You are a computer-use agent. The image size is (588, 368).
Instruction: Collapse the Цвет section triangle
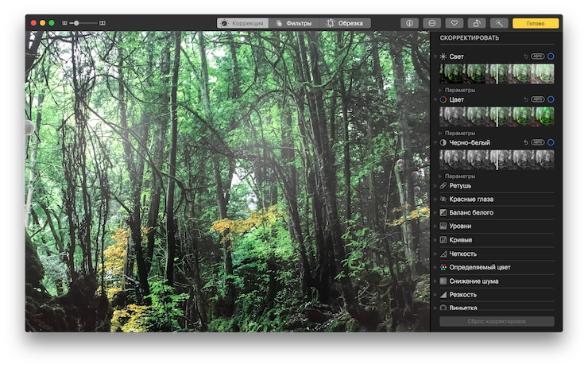435,99
